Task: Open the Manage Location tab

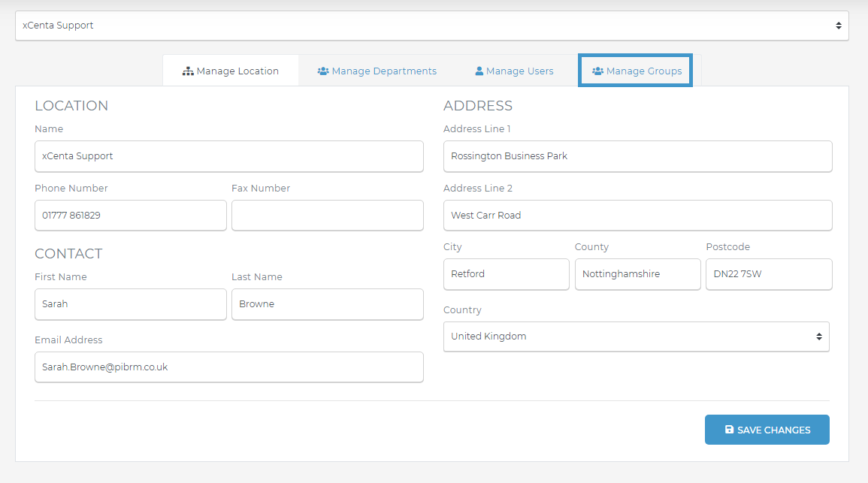Action: point(230,71)
